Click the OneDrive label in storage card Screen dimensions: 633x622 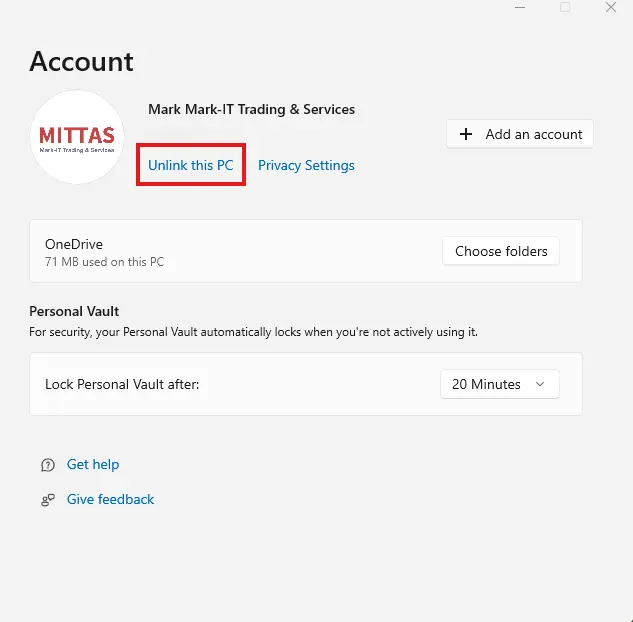tap(74, 244)
